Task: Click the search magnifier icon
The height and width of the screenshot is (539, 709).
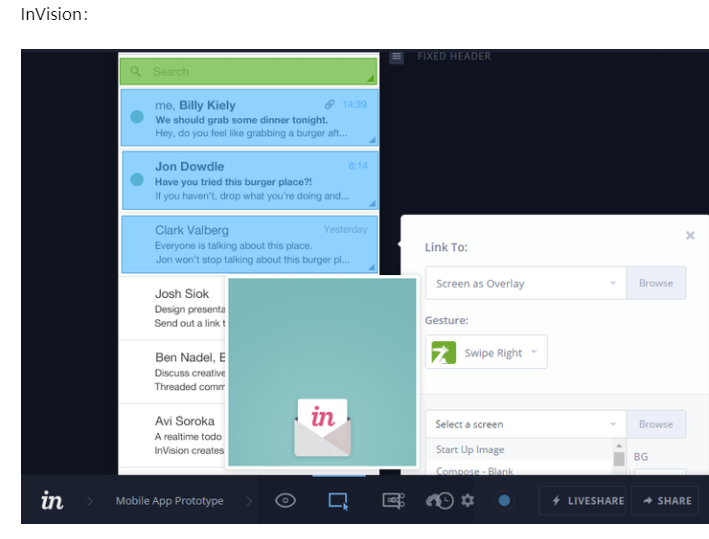Action: point(135,71)
